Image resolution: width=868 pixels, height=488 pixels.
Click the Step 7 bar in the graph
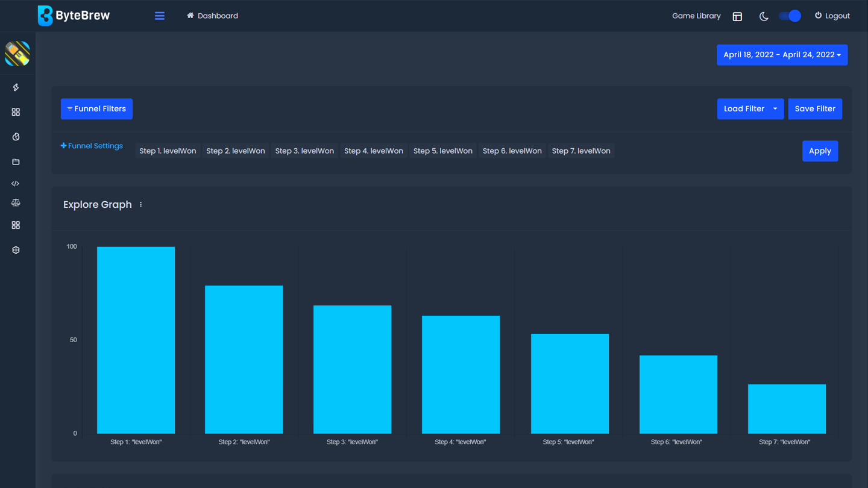[787, 409]
